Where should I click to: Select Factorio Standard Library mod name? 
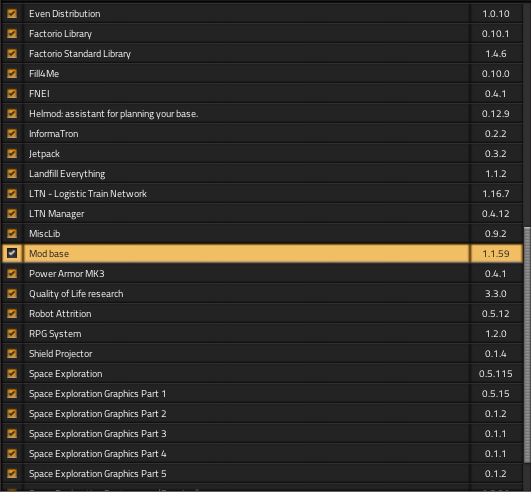[80, 54]
